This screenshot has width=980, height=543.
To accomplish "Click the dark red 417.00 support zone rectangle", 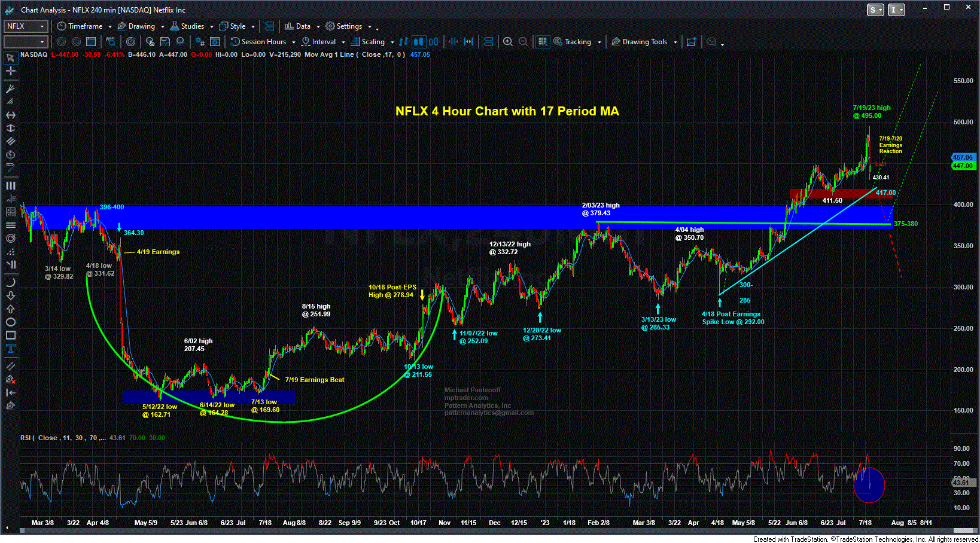I will coord(842,194).
